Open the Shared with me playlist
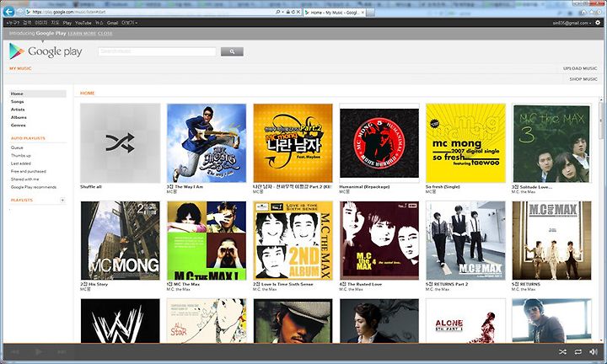The height and width of the screenshot is (364, 607). (x=24, y=179)
